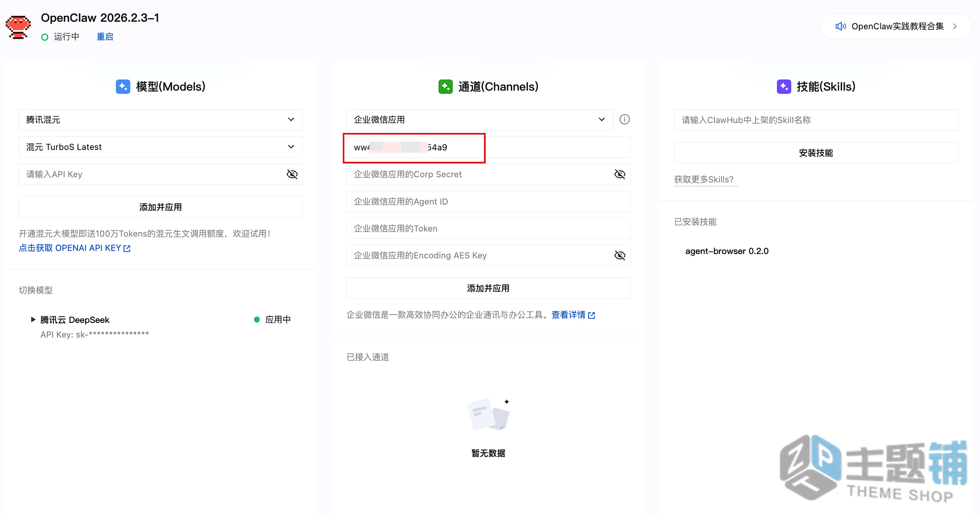Click the empty data placeholder illustration
980x516 pixels.
(x=488, y=414)
